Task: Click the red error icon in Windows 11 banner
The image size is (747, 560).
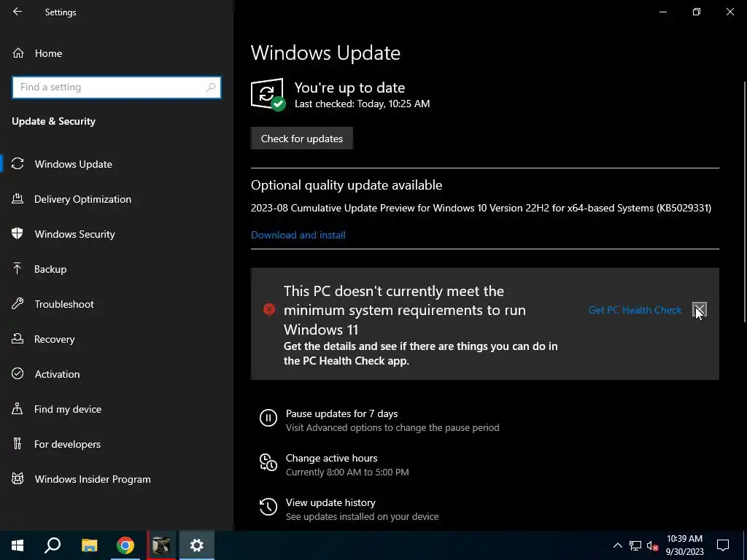Action: click(269, 309)
